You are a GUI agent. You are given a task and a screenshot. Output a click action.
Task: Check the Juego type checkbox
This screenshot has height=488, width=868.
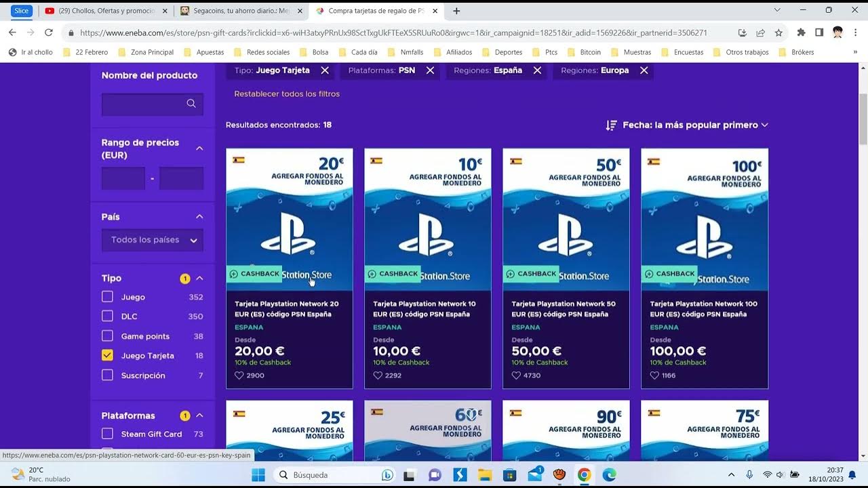click(x=107, y=297)
